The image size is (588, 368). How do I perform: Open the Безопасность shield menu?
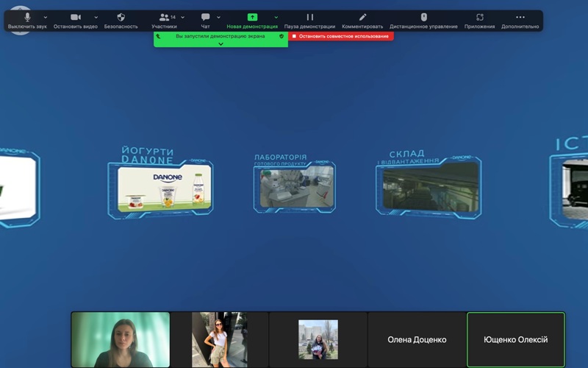click(121, 21)
